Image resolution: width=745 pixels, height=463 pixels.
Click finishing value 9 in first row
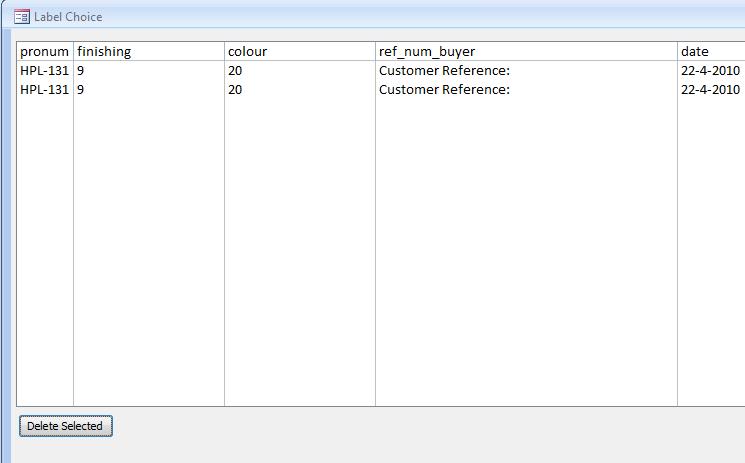[81, 70]
